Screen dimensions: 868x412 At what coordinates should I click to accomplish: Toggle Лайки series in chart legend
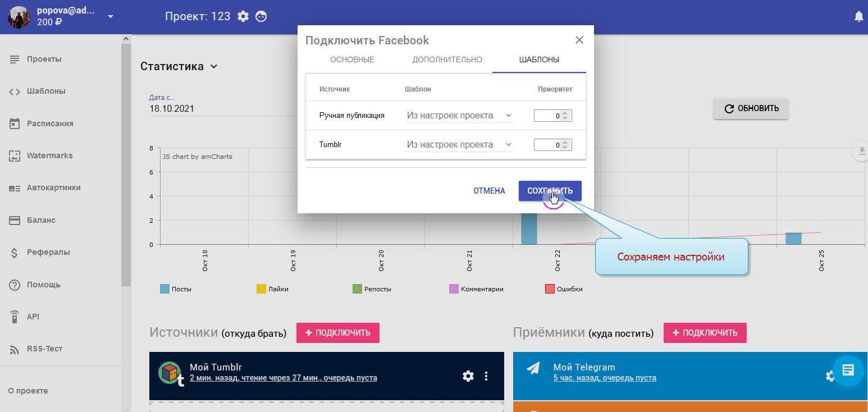point(261,289)
